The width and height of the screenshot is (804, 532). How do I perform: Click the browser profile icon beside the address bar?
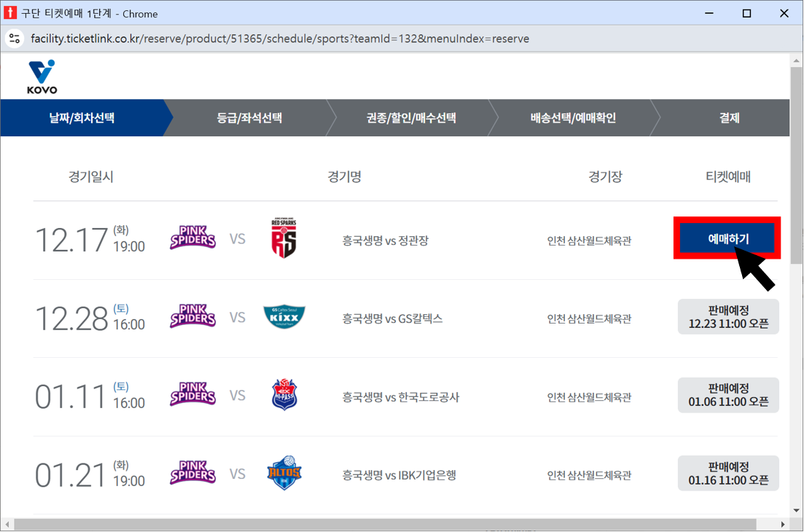(x=15, y=38)
